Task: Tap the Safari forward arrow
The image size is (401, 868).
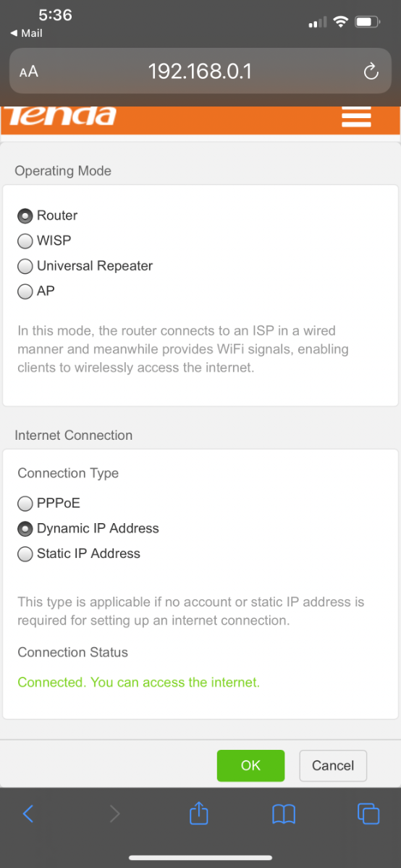Action: [114, 813]
